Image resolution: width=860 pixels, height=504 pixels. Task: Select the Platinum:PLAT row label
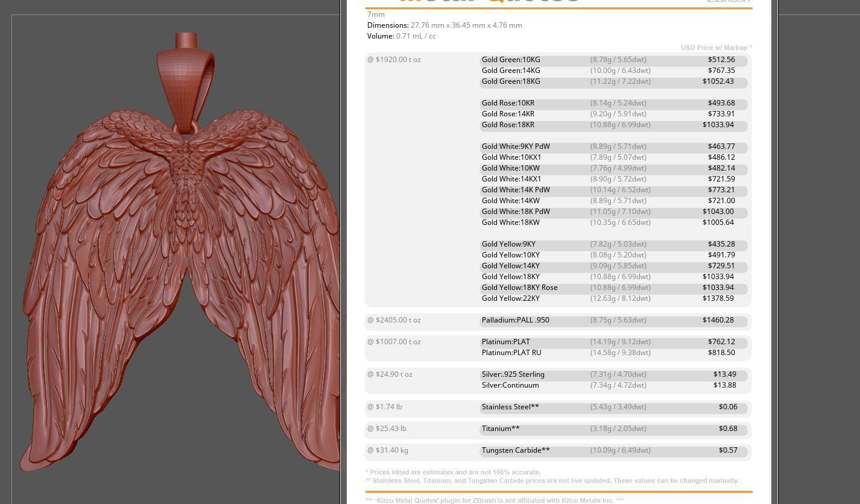[x=506, y=342]
